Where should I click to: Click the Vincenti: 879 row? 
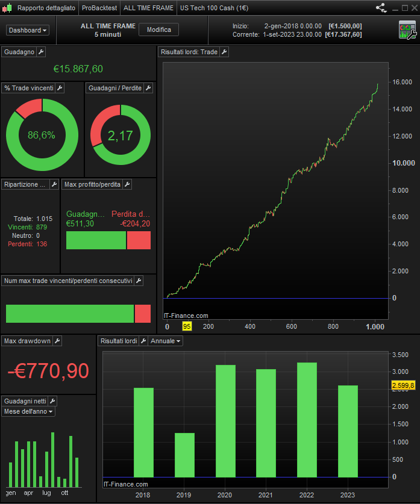coord(27,227)
